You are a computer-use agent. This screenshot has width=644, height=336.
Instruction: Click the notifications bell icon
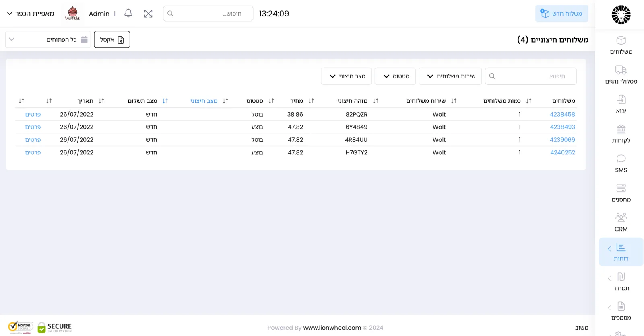[x=128, y=13]
